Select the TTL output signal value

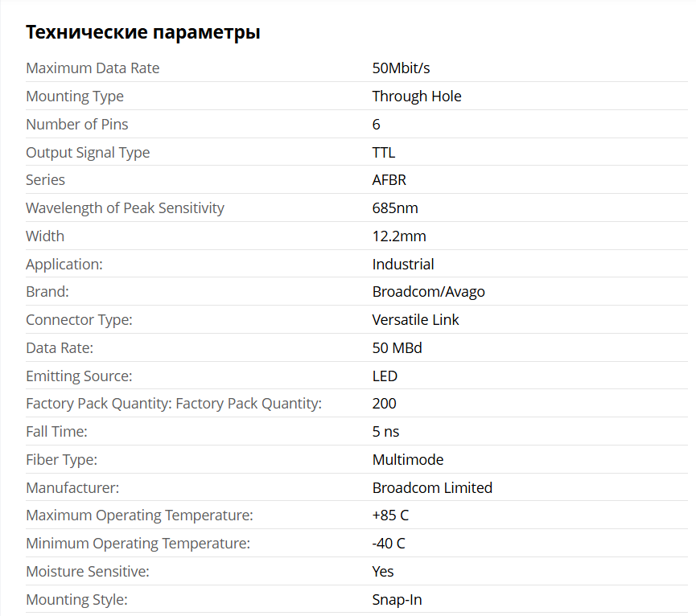pos(384,153)
